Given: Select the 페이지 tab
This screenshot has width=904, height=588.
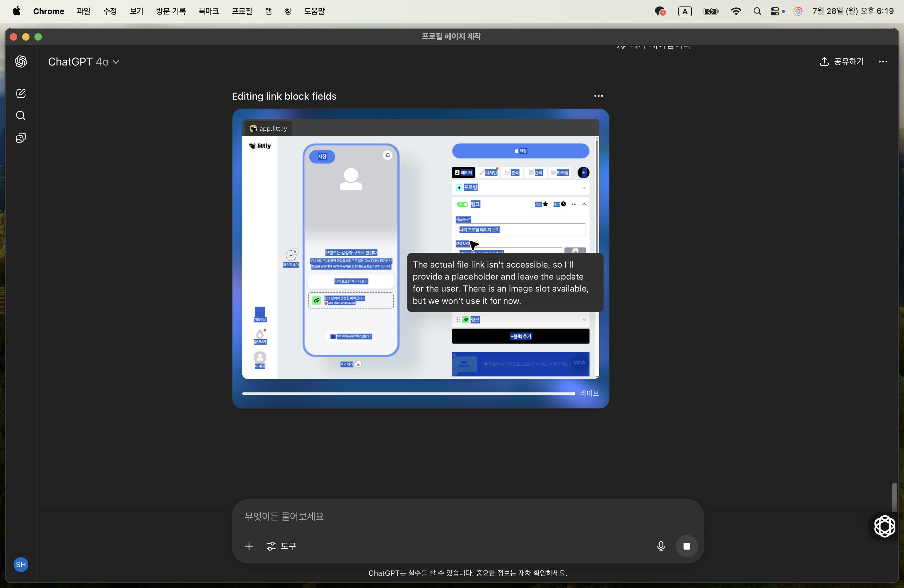Looking at the screenshot, I should click(x=463, y=173).
